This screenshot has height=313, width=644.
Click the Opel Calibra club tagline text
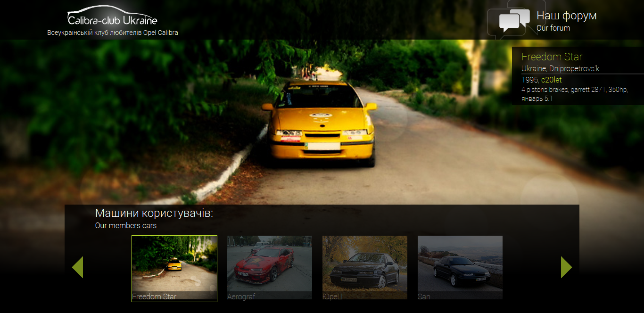[112, 32]
